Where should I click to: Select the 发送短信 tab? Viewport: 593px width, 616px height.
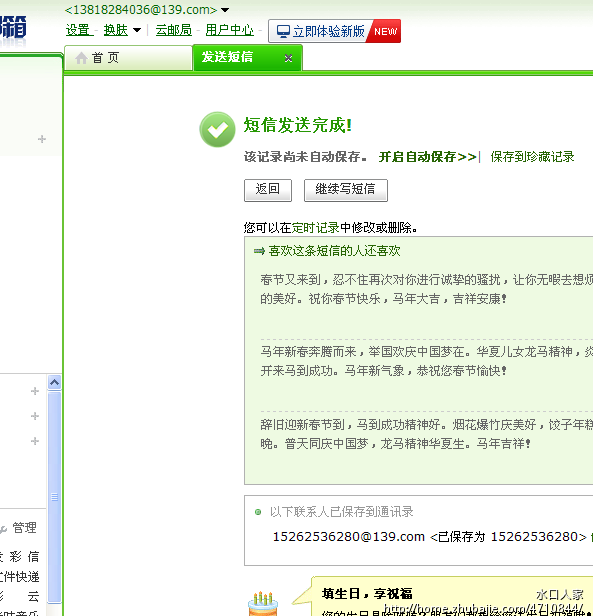(x=248, y=57)
